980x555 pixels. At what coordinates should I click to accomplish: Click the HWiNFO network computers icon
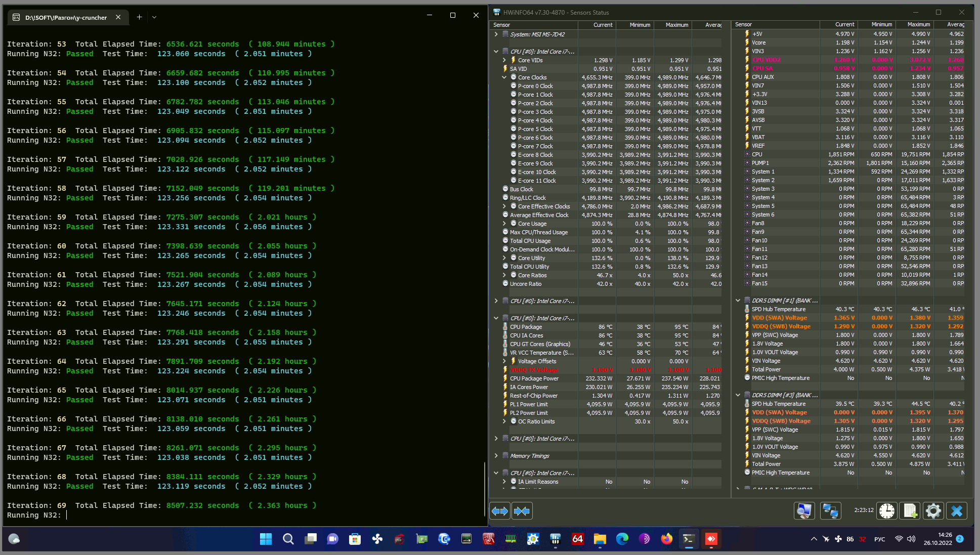pyautogui.click(x=830, y=511)
